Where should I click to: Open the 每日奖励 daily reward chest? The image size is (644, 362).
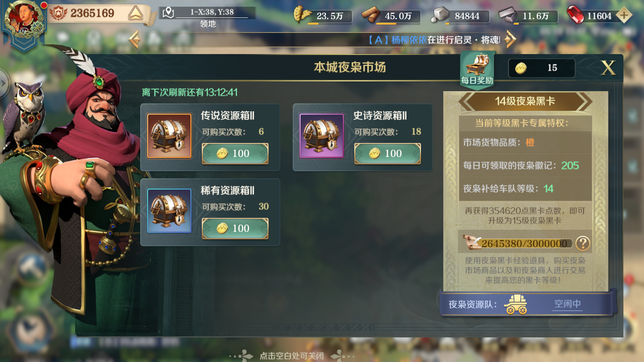(477, 70)
